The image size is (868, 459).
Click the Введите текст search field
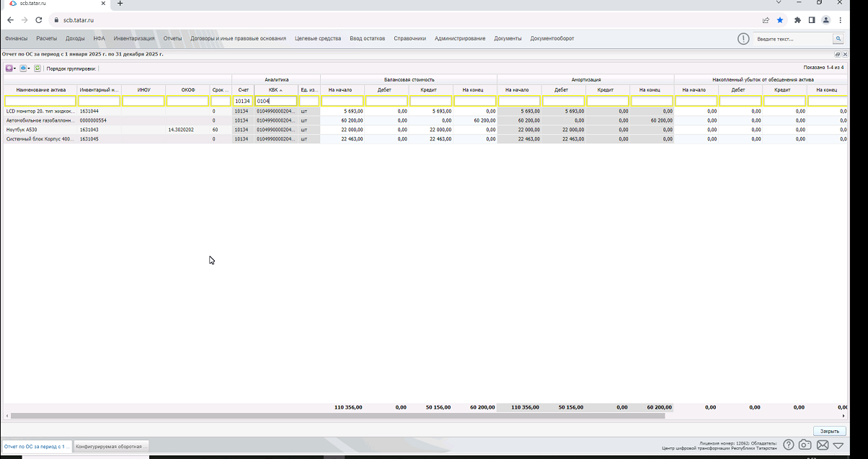[x=793, y=39]
